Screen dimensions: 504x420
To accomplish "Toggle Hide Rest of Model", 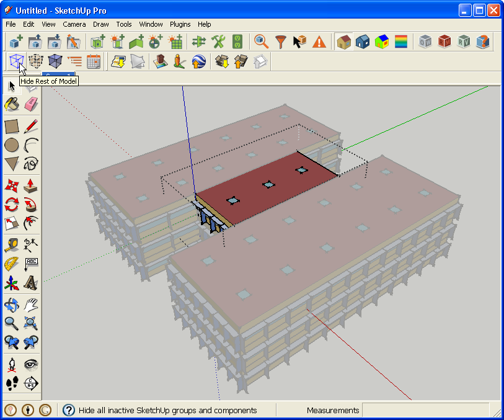I will click(17, 61).
